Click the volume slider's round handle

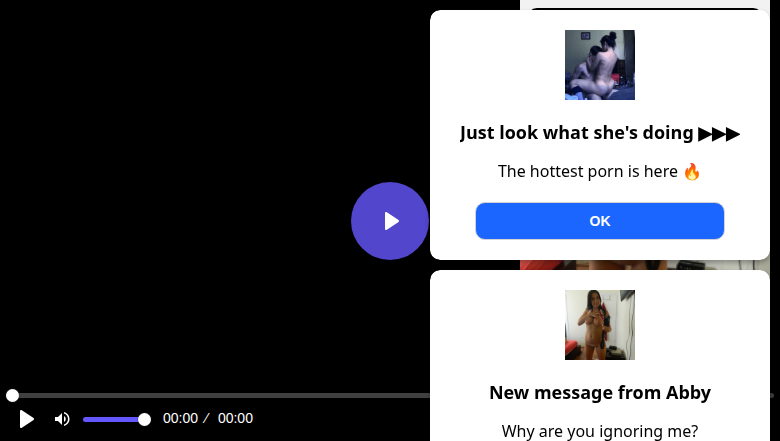click(x=144, y=419)
